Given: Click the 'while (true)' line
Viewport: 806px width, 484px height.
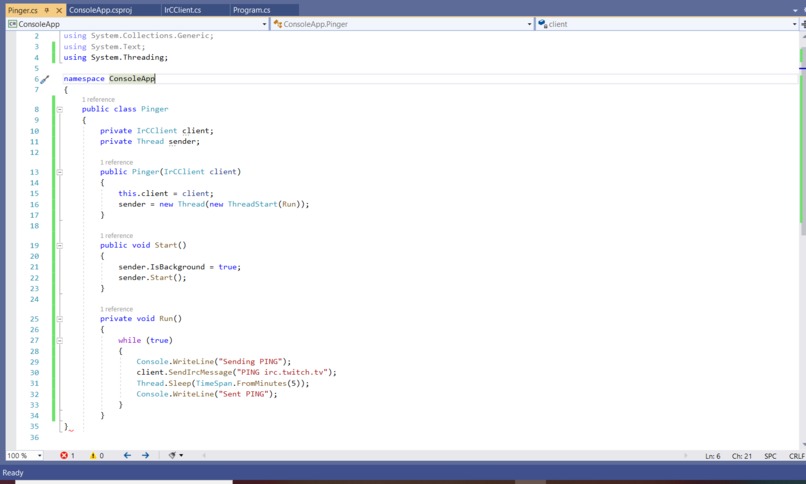Looking at the screenshot, I should tap(145, 341).
